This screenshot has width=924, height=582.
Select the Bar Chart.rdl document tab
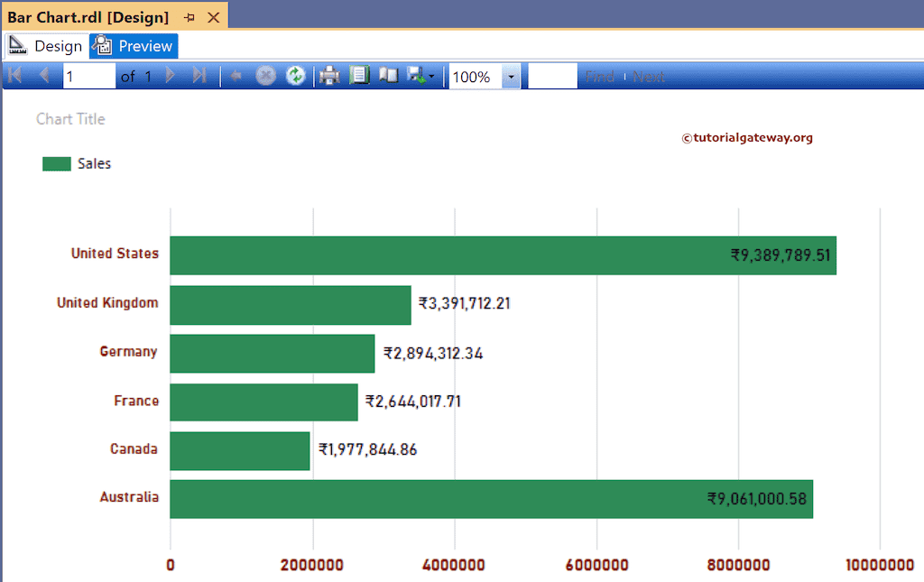[x=90, y=16]
